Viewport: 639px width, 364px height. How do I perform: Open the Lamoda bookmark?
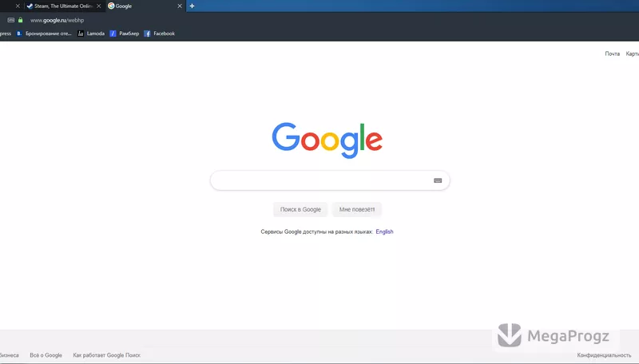pyautogui.click(x=91, y=34)
